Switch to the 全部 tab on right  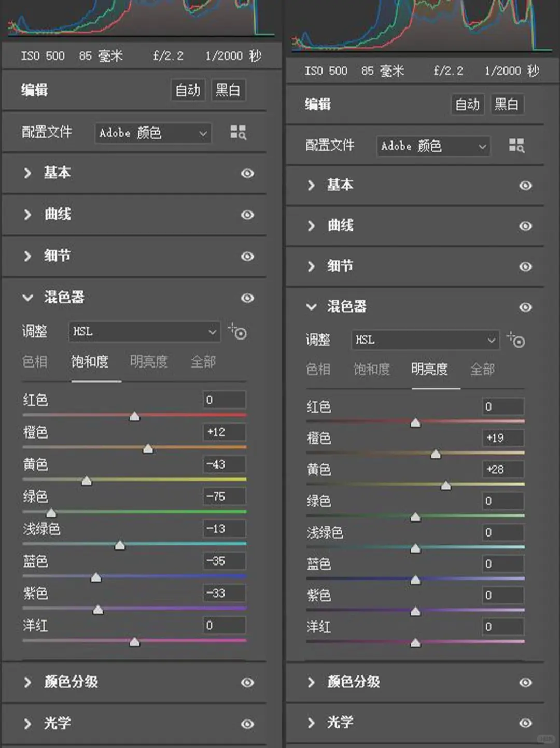click(x=482, y=370)
